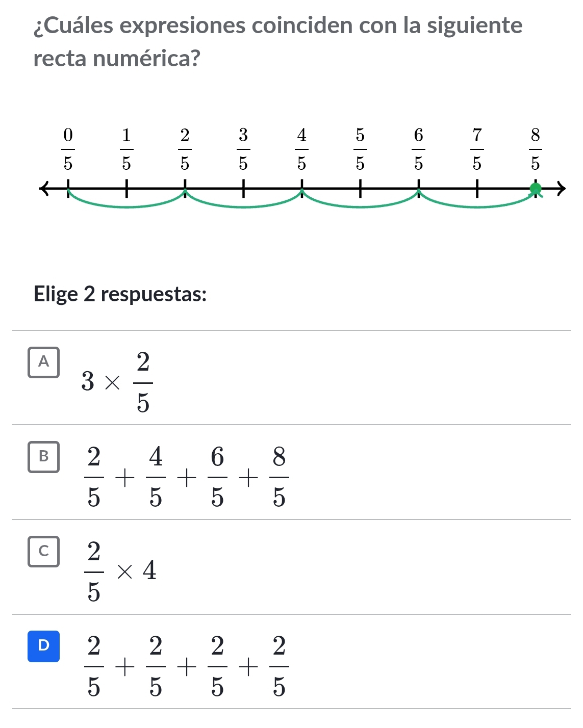Select the expression 2/5 × 4
Viewport: 583px width, 728px height.
point(121,571)
